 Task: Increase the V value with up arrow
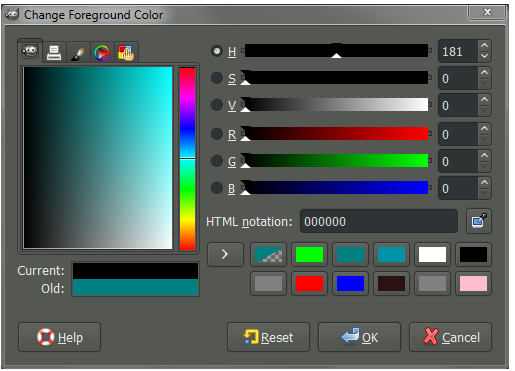coord(484,99)
